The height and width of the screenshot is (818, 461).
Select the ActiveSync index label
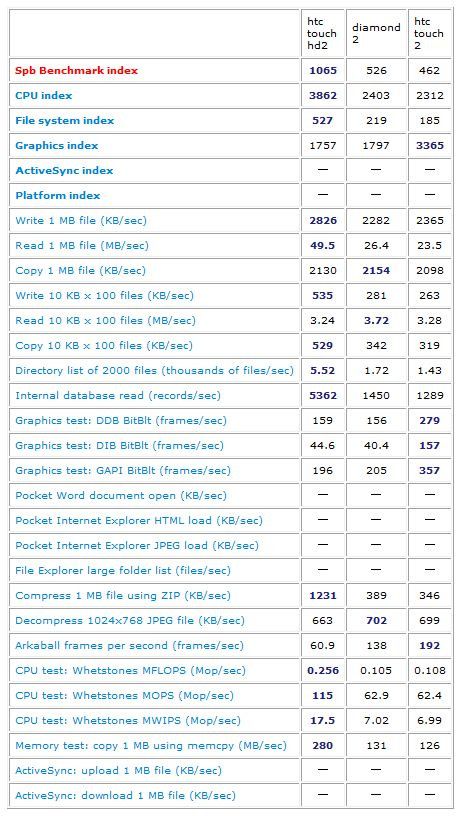(64, 171)
